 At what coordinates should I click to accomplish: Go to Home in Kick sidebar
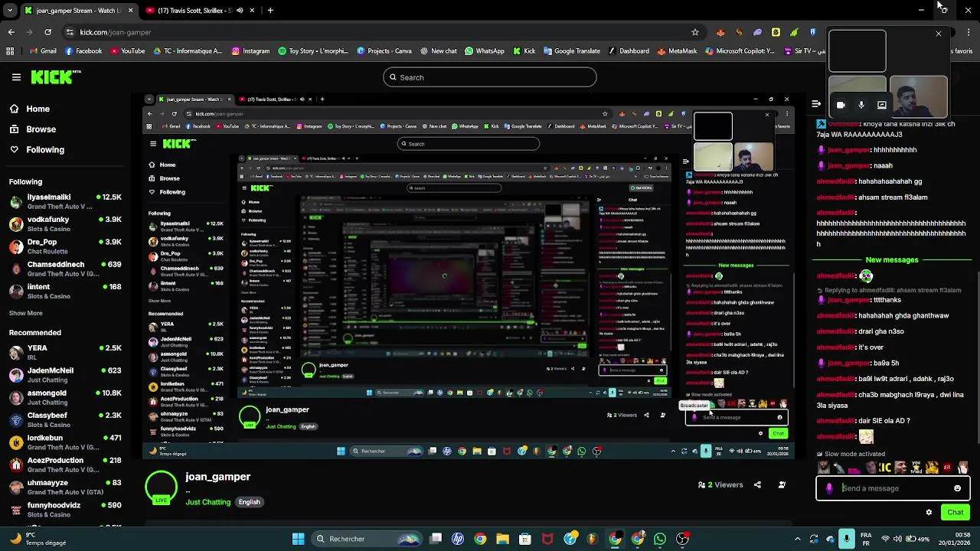[x=38, y=109]
